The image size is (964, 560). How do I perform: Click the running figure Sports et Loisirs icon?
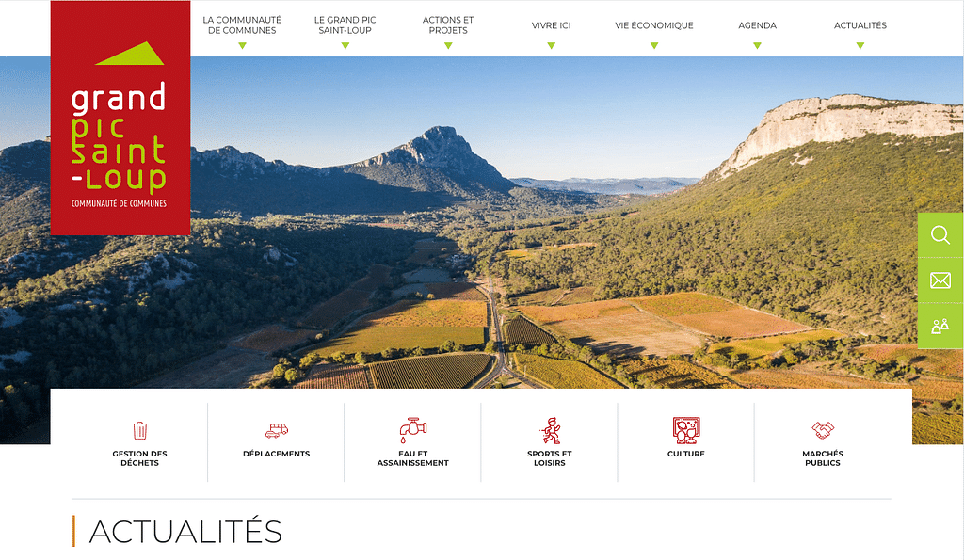point(550,430)
